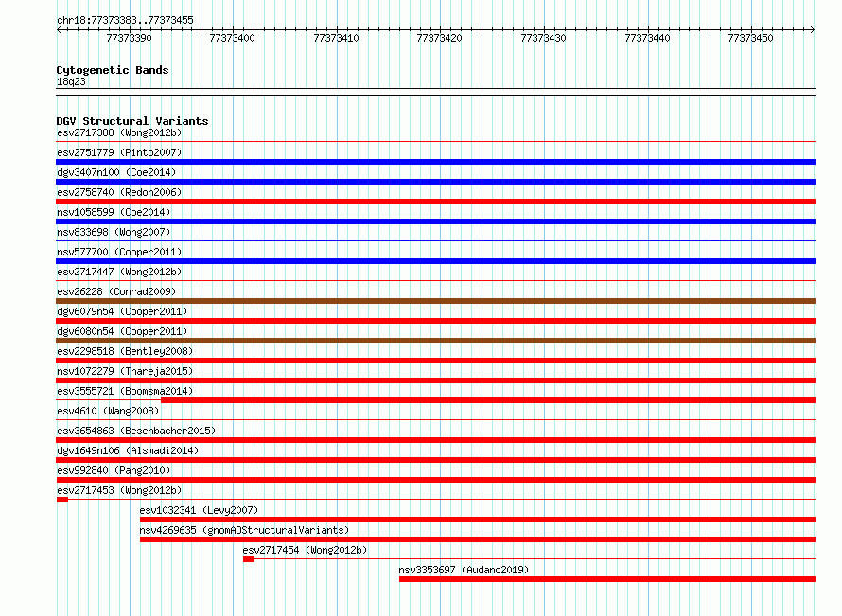The width and height of the screenshot is (842, 616).
Task: Select the dgv3407n100 (Coe2014) label
Action: coord(116,172)
